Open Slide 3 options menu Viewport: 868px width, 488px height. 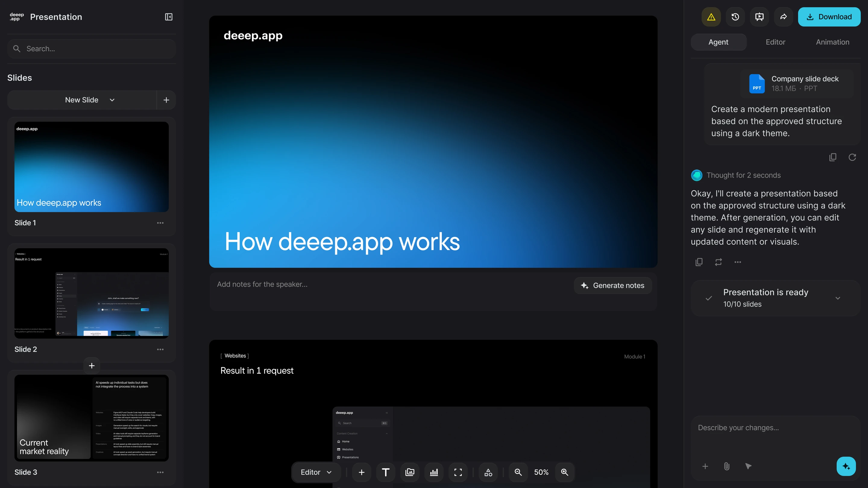160,472
